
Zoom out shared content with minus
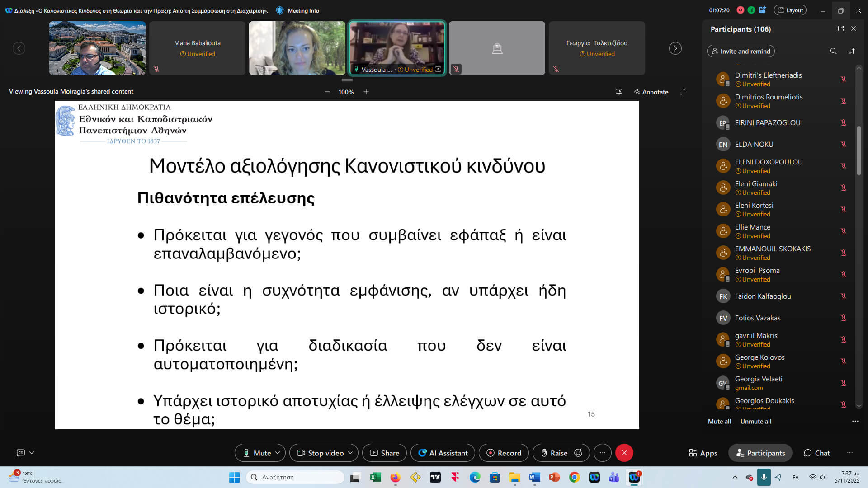[327, 92]
